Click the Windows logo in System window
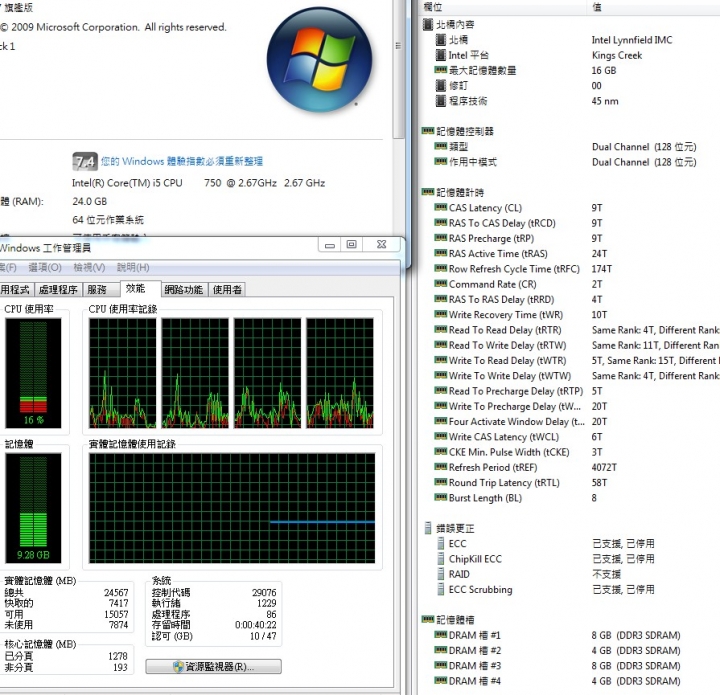Image resolution: width=720 pixels, height=695 pixels. pyautogui.click(x=320, y=60)
